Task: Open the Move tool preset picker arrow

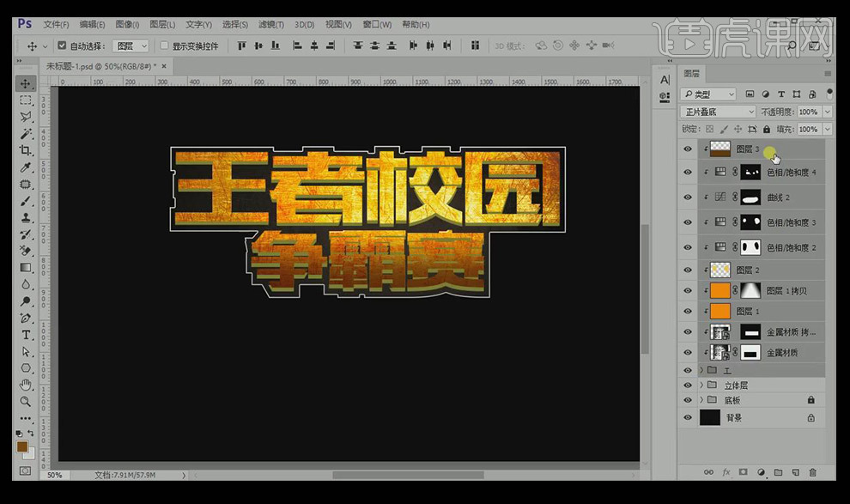Action: point(45,46)
